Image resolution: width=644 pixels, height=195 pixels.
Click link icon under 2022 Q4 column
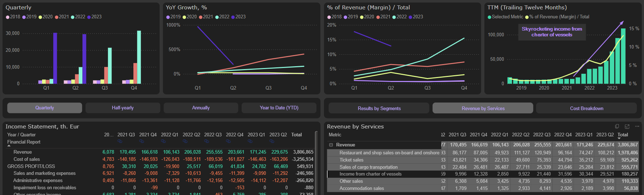pos(228,141)
